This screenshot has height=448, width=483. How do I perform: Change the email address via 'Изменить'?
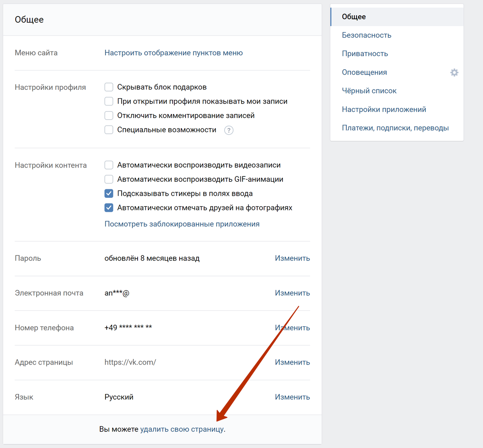[x=292, y=293]
